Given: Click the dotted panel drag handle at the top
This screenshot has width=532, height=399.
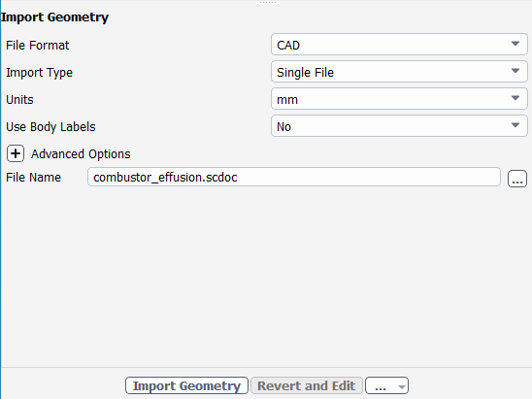Looking at the screenshot, I should pyautogui.click(x=268, y=2).
